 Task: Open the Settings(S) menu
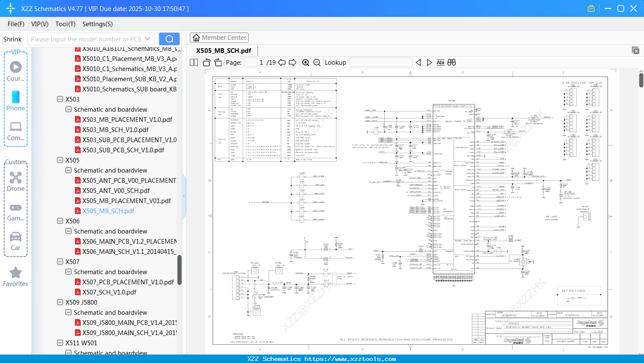(x=97, y=24)
